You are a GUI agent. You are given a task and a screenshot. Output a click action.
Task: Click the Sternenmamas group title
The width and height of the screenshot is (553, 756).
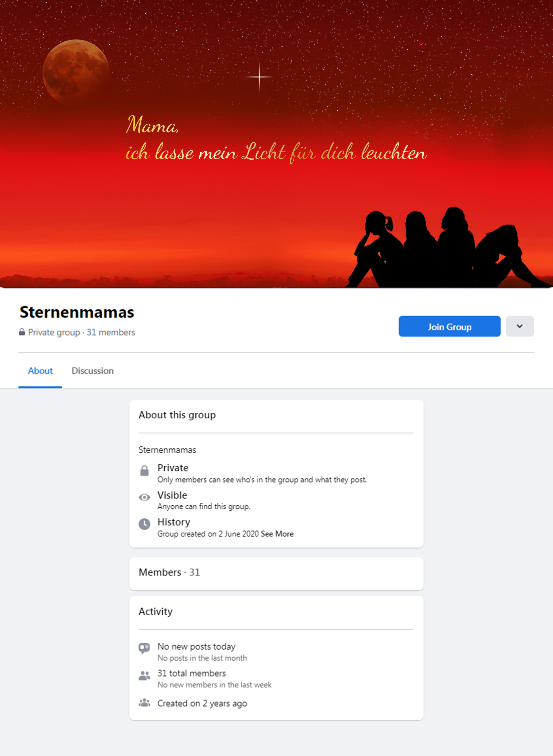[77, 312]
